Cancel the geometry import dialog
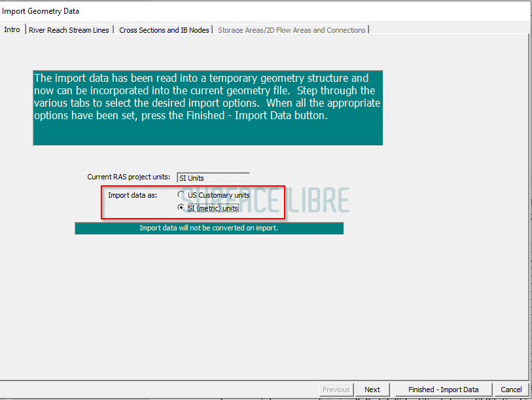 click(511, 390)
